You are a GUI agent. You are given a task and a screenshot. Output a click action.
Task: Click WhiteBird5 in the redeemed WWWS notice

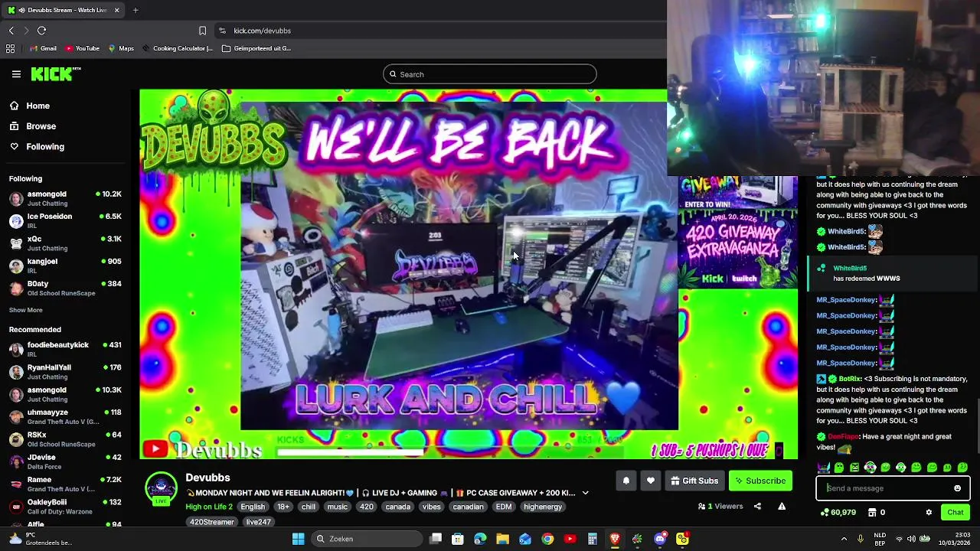click(x=850, y=269)
